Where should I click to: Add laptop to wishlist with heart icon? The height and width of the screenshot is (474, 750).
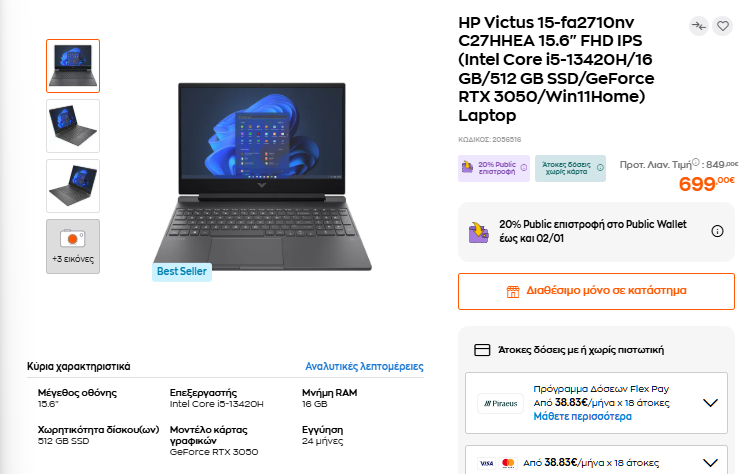point(723,26)
